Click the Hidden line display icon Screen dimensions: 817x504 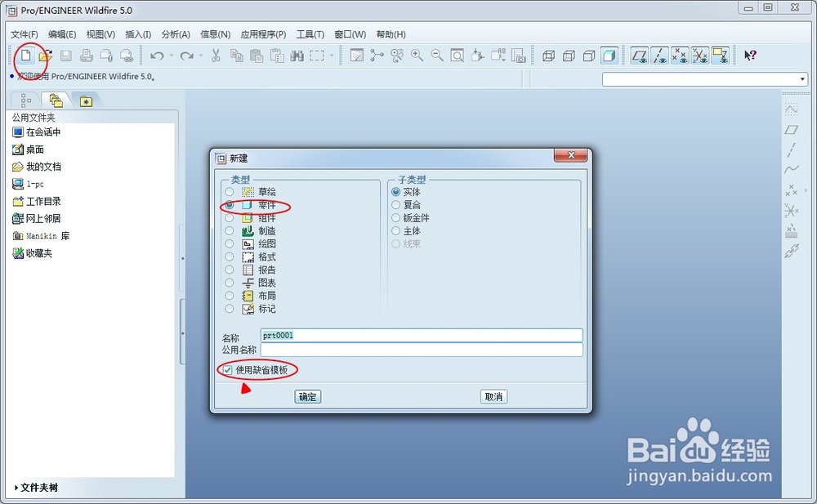point(569,56)
